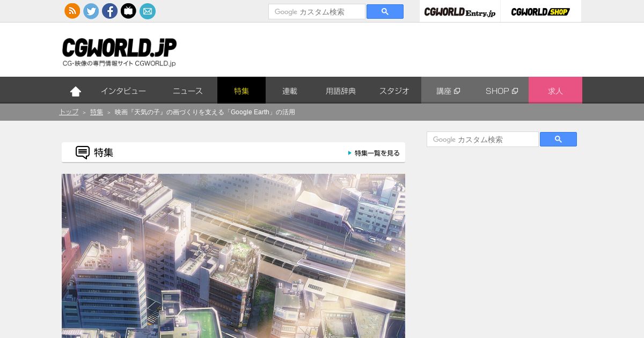The width and height of the screenshot is (644, 338).
Task: Open the 連載 menu item
Action: [290, 91]
